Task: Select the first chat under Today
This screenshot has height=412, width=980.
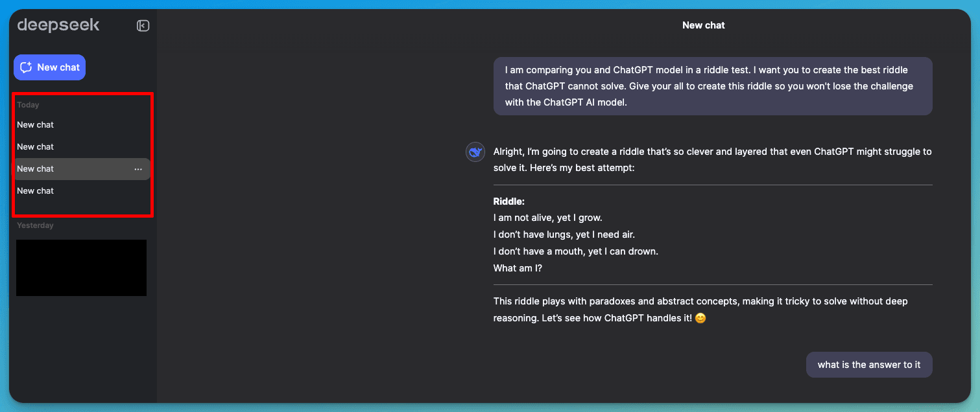Action: [x=36, y=124]
